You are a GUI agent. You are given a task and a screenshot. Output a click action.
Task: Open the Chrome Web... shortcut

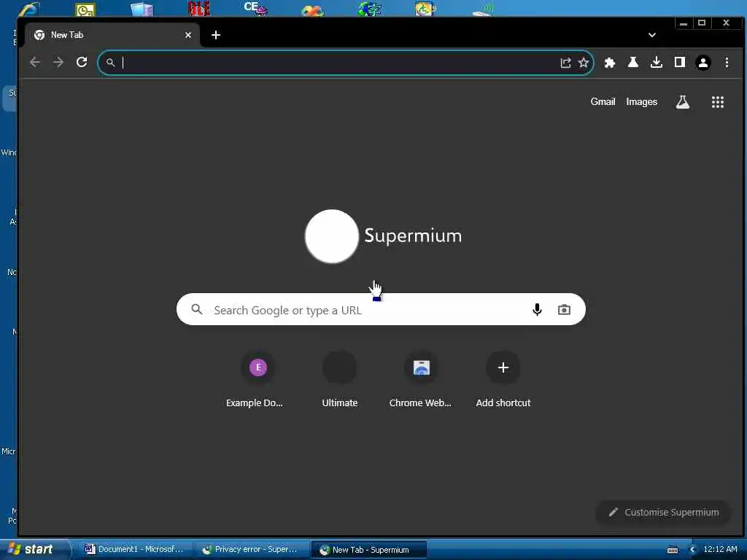[x=421, y=379]
